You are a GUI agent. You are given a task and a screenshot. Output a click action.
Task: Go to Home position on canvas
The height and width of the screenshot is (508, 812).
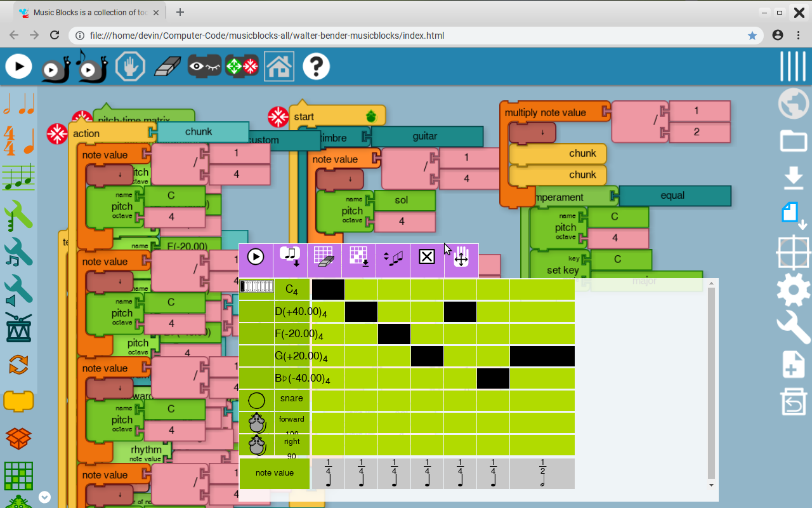tap(279, 66)
